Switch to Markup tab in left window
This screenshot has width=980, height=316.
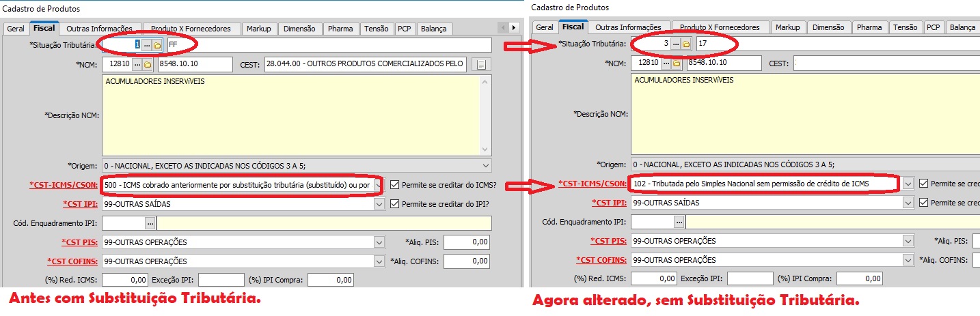[x=259, y=28]
